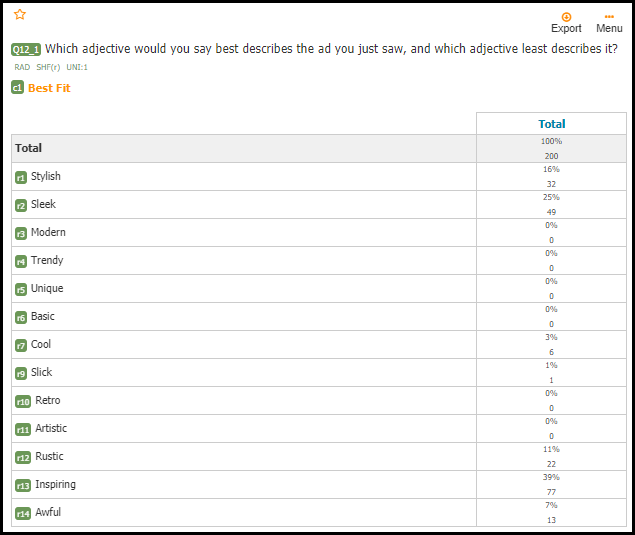Click the SHF(r) tag under question
The height and width of the screenshot is (535, 635).
tap(48, 67)
